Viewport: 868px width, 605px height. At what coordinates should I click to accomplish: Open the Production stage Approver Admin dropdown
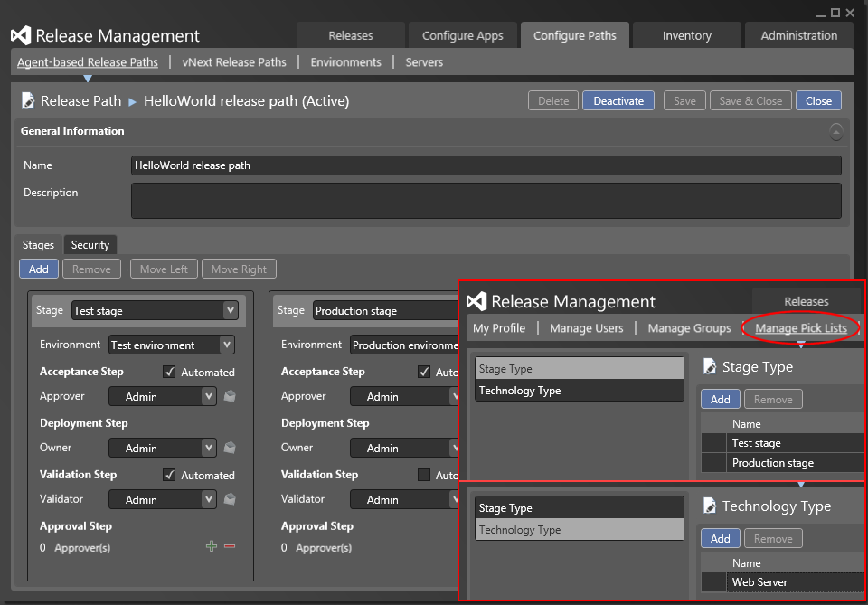point(405,396)
